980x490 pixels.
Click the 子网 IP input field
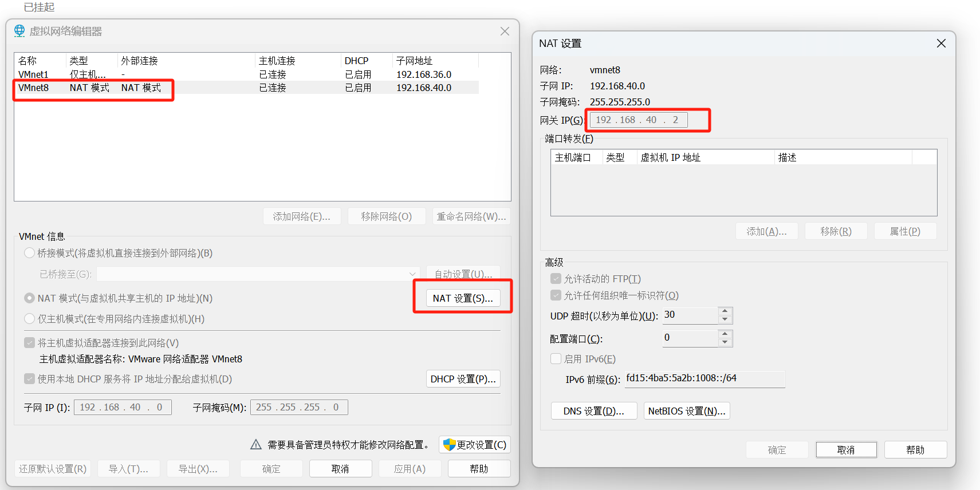123,407
